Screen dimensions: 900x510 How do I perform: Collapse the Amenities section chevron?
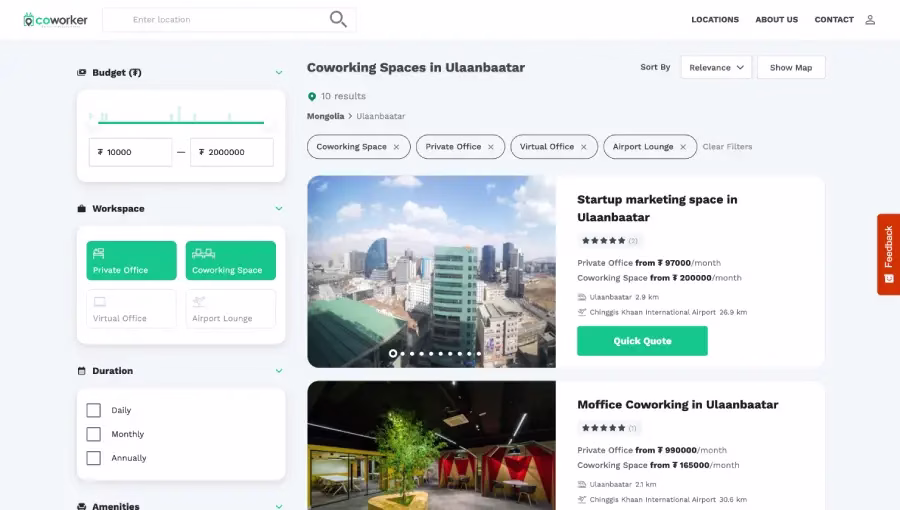(x=279, y=507)
